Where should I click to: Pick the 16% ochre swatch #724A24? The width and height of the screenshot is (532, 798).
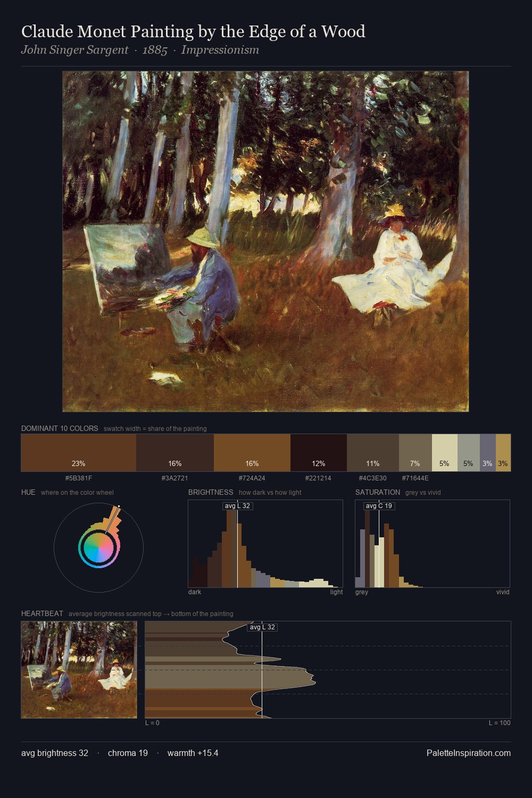(252, 453)
